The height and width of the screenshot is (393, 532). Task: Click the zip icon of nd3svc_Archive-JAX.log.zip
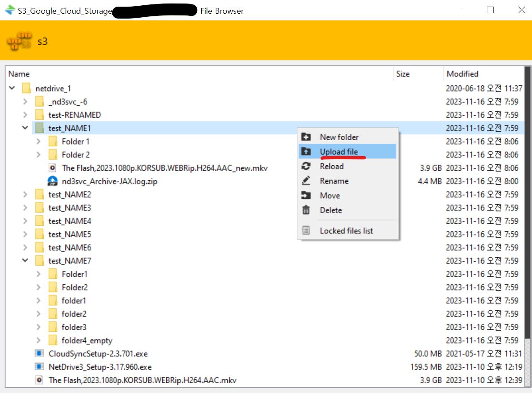53,181
